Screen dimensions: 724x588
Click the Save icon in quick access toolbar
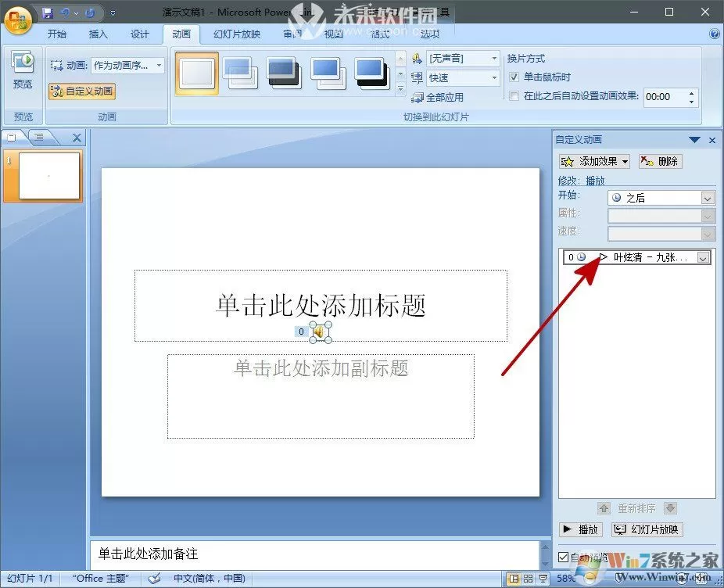click(48, 13)
